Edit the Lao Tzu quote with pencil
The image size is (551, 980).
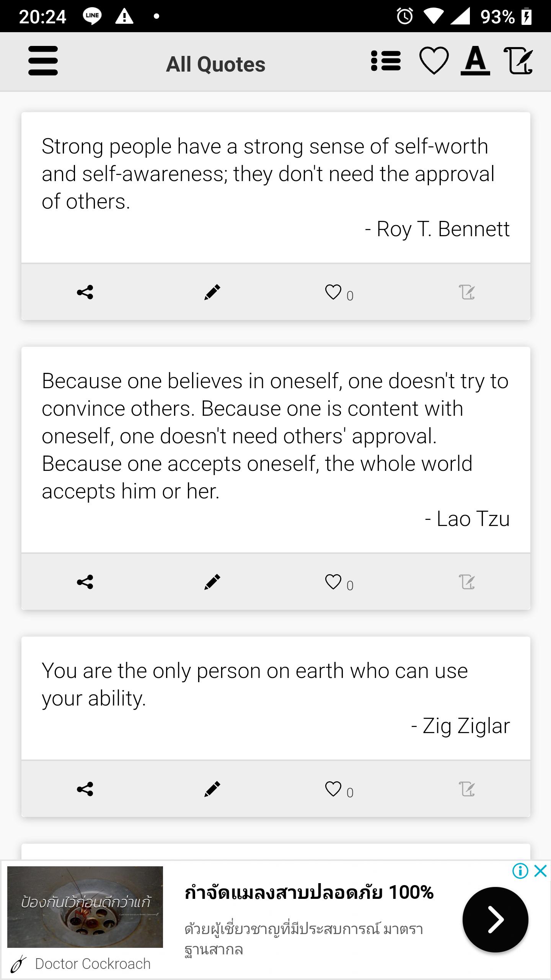point(212,582)
